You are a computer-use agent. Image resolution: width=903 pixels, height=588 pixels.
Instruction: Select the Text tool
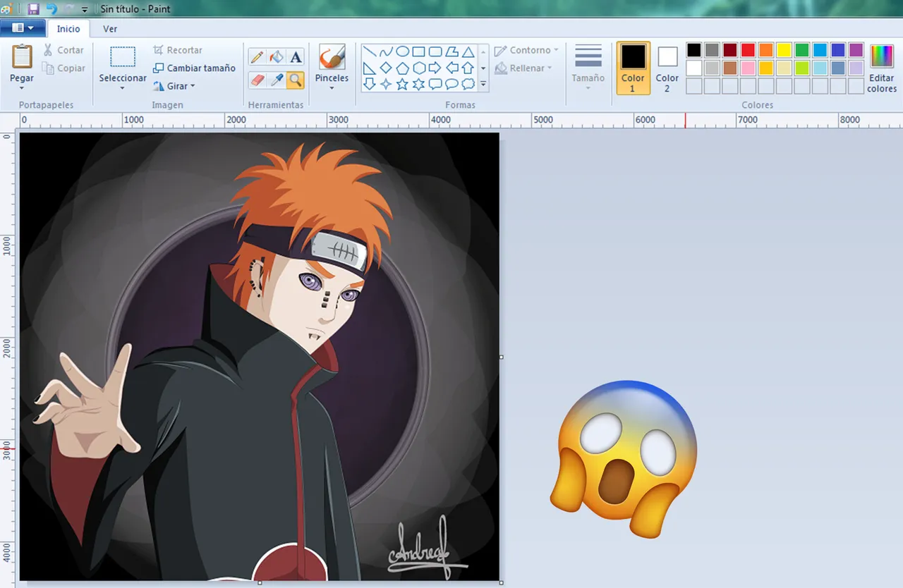[296, 57]
